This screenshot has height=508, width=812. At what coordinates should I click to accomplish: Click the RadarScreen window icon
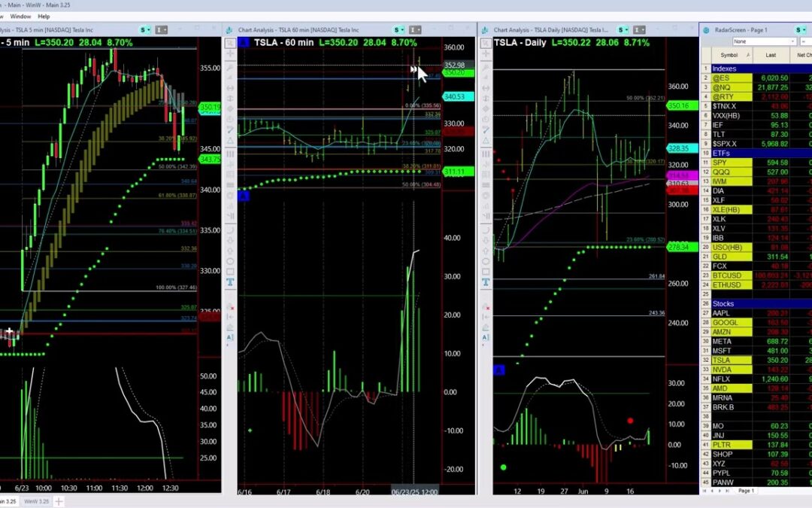tap(706, 30)
